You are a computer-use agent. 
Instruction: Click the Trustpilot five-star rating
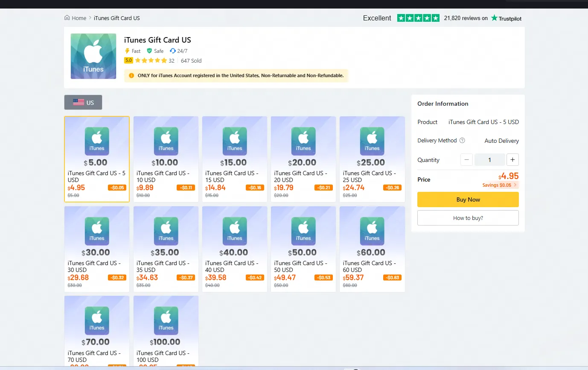coord(418,18)
